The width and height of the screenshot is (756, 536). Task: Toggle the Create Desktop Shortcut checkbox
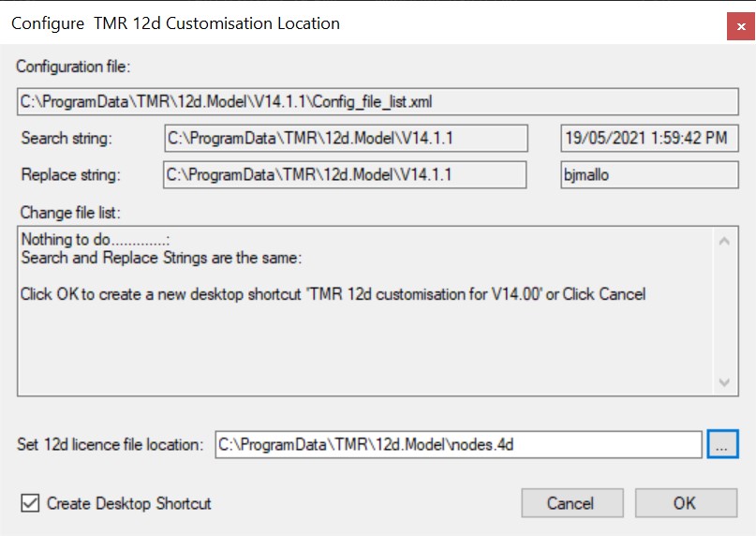[30, 503]
